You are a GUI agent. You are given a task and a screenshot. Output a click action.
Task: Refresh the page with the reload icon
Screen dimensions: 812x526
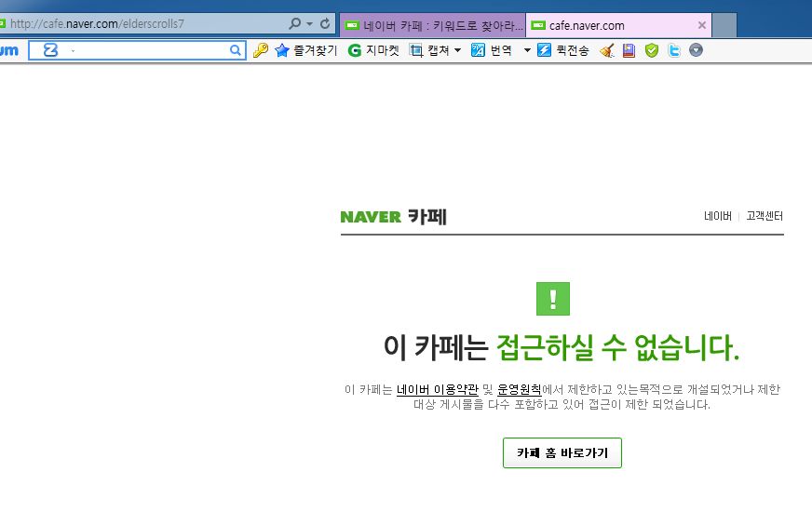(x=325, y=24)
